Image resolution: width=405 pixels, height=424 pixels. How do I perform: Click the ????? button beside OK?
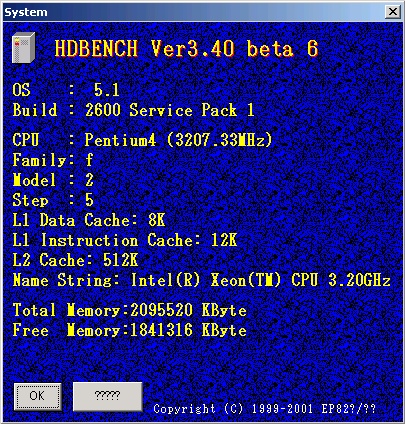(107, 396)
